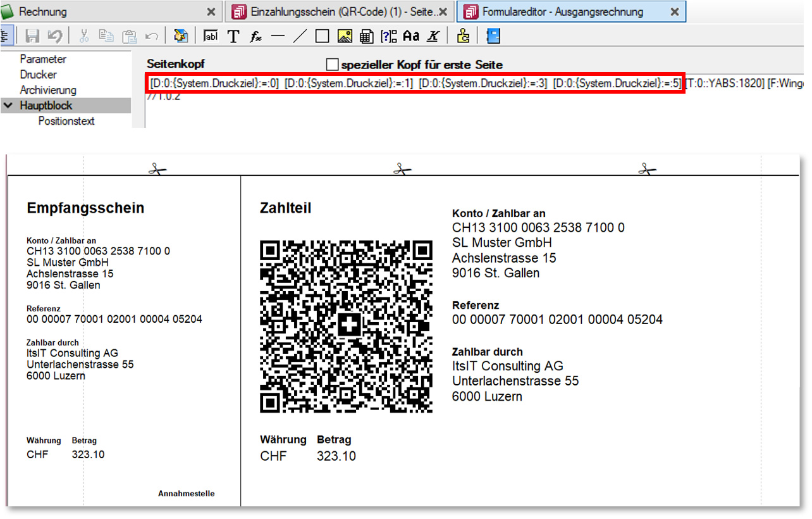Click the tree view toggle icon in toolbar

(x=7, y=35)
